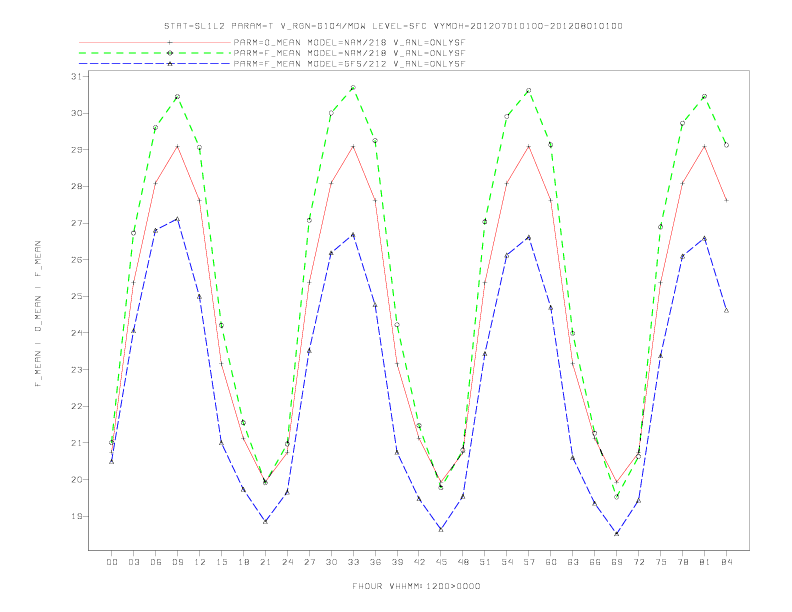Screen dimensions: 792x612
Task: Click the red solid line sample in legend
Action: (x=155, y=42)
